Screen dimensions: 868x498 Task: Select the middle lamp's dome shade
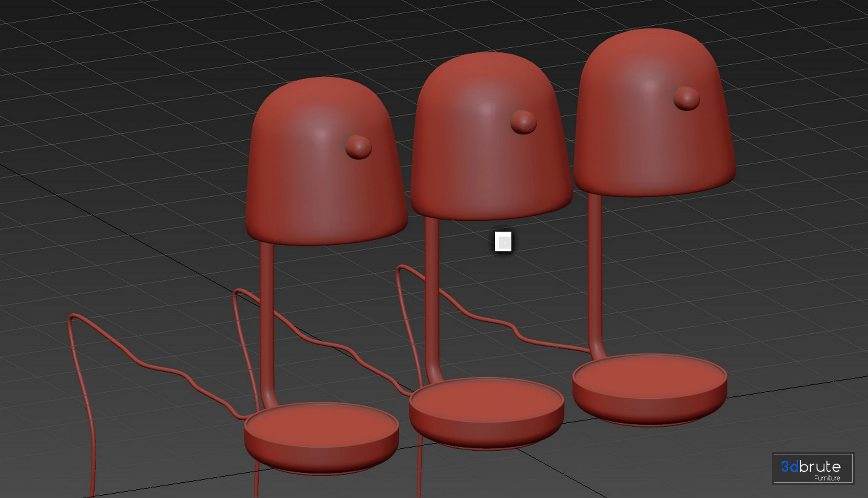(491, 136)
